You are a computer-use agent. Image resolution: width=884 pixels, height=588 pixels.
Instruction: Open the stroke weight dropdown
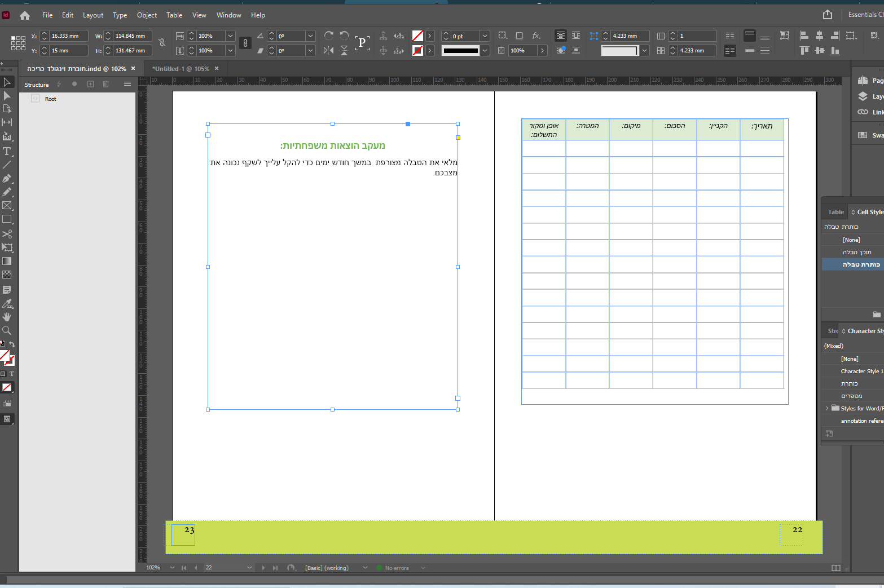tap(485, 36)
